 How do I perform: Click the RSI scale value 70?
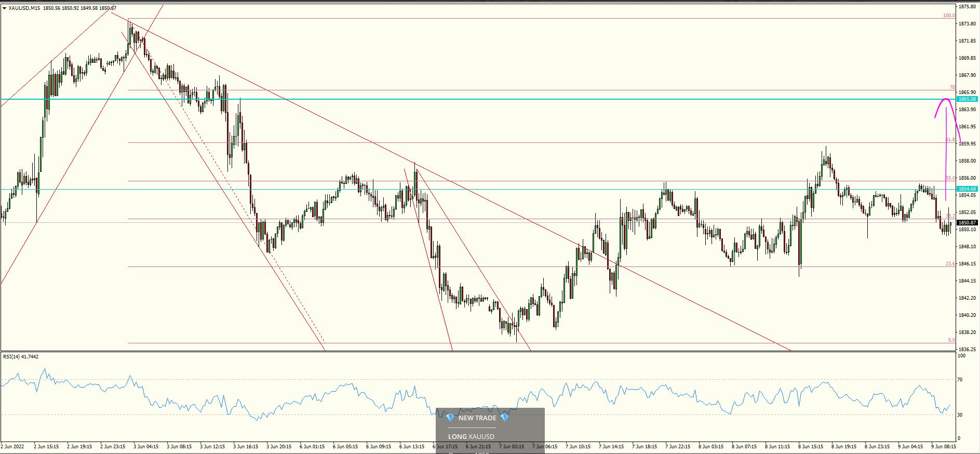coord(960,380)
